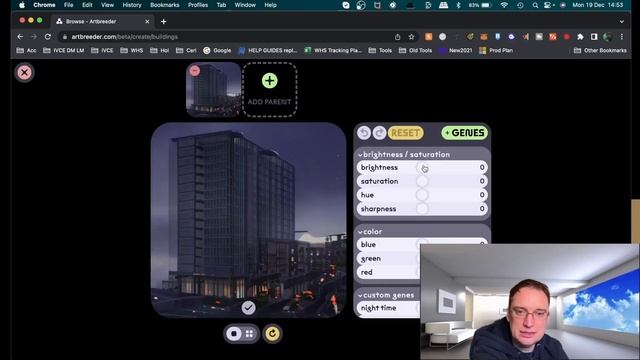This screenshot has width=640, height=360.
Task: Open the Bluetooth menu bar icon
Action: tap(458, 5)
